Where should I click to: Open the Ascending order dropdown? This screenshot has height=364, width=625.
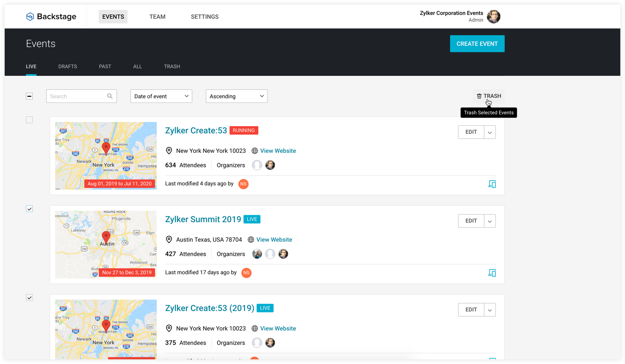(x=237, y=96)
